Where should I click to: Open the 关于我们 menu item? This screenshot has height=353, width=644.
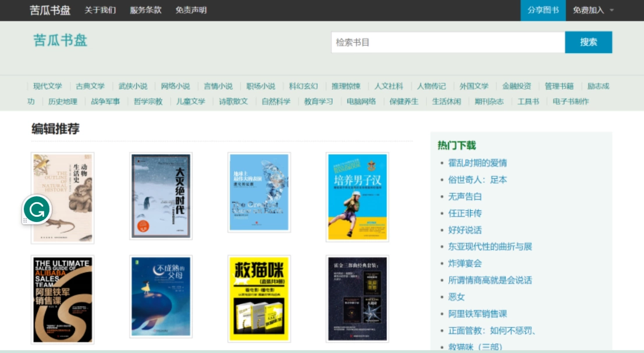click(100, 10)
